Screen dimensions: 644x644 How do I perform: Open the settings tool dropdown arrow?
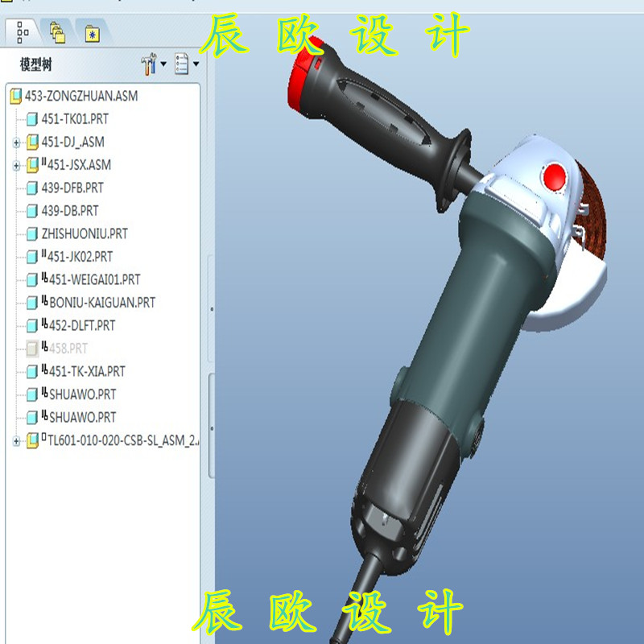coord(163,64)
